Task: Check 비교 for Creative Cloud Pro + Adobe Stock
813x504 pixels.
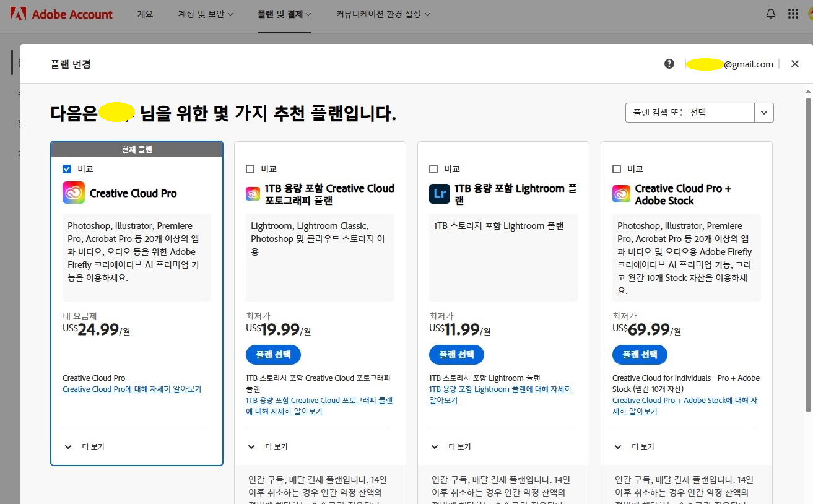Action: (x=617, y=169)
